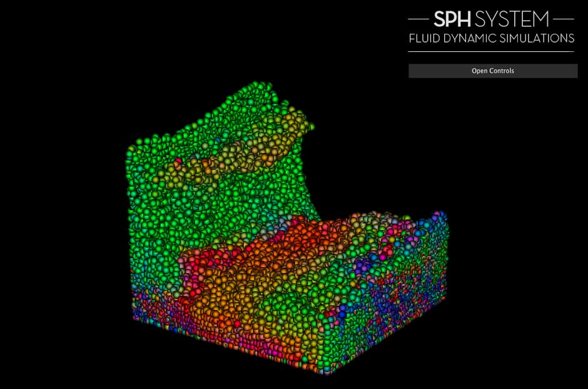Click the particle fluid simulation canvas
Viewport: 588px width, 389px height.
click(x=287, y=228)
